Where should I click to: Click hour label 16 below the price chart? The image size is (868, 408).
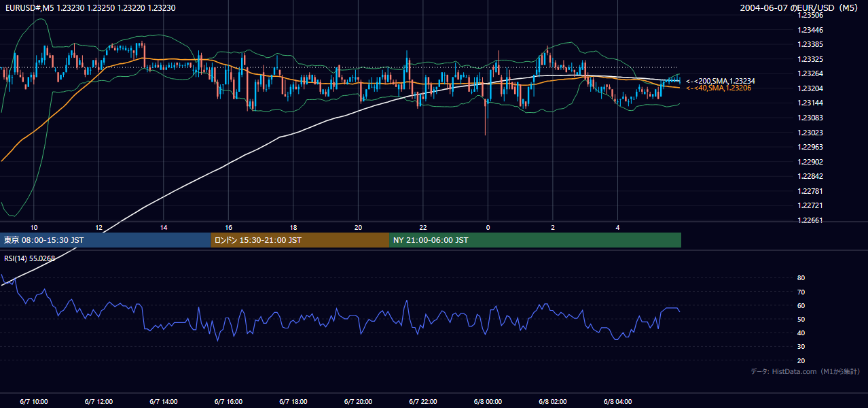tap(228, 227)
